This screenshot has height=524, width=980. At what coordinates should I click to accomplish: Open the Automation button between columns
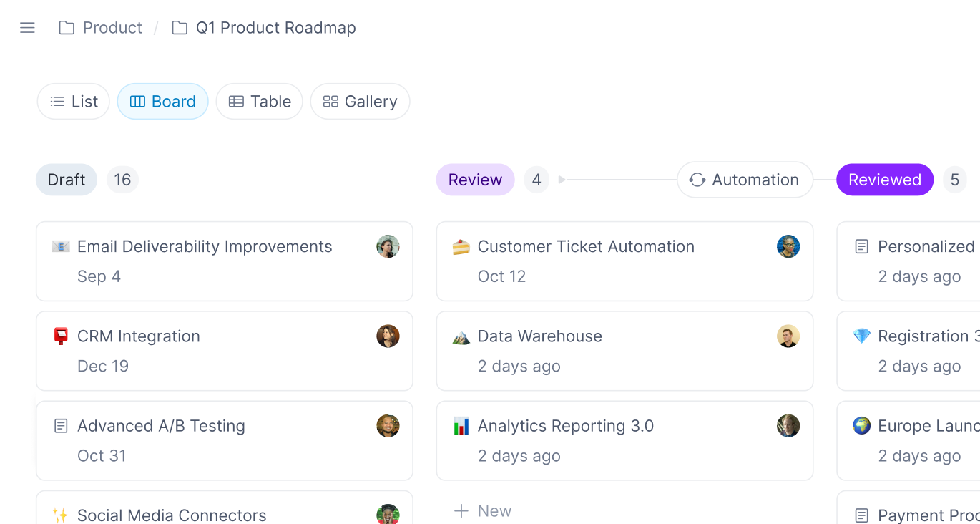click(745, 180)
